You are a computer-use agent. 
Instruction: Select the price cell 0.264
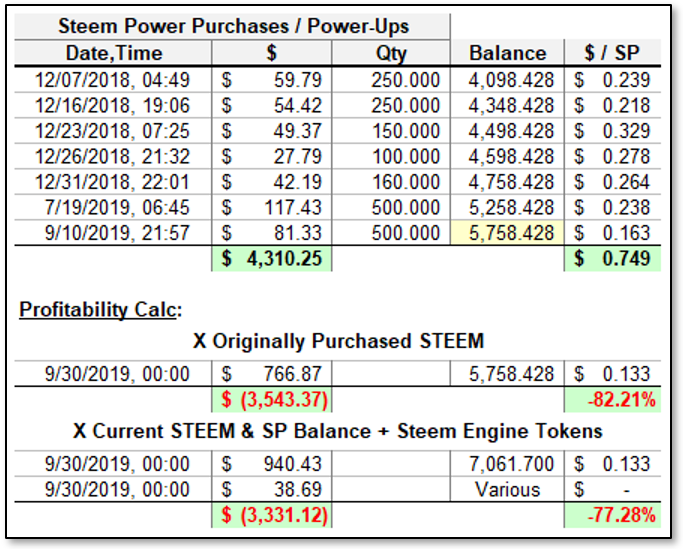tap(612, 182)
